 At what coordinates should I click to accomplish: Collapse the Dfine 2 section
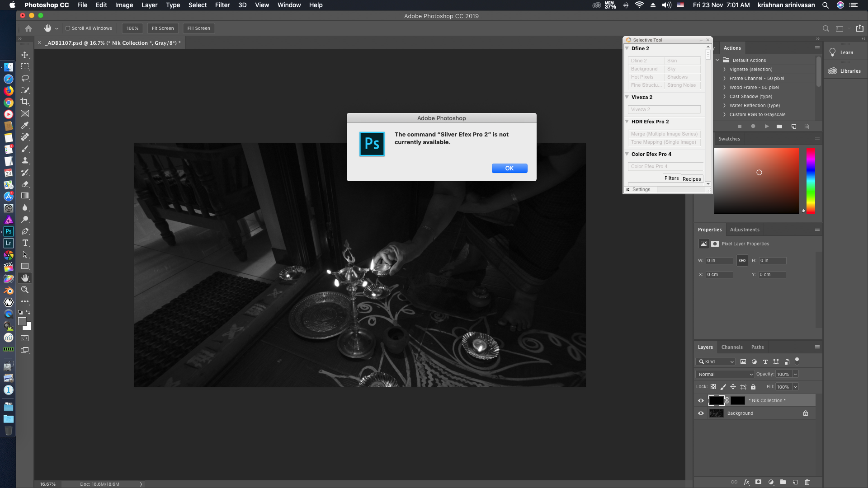627,48
